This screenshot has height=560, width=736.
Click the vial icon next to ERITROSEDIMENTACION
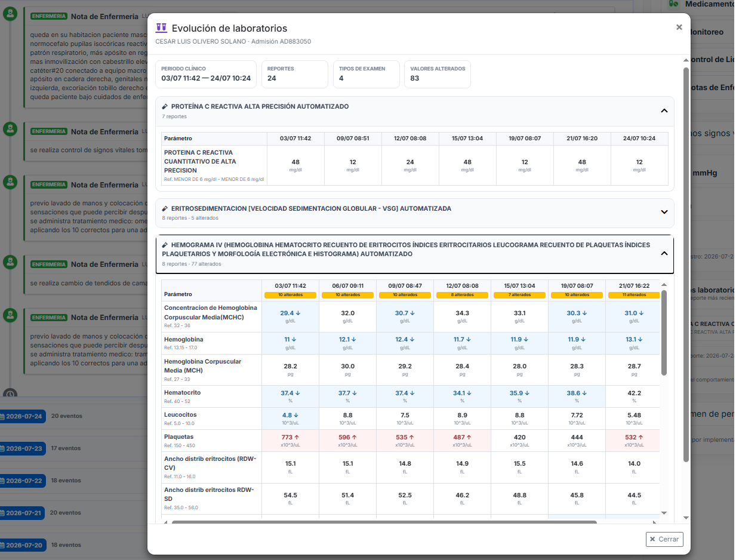point(165,208)
